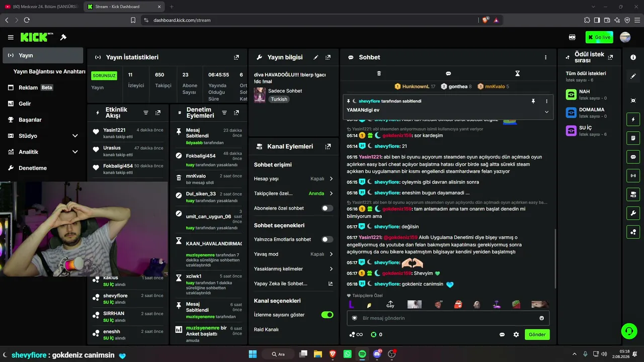The height and width of the screenshot is (362, 644).
Task: Open the DOMALMA reward request
Action: 589,113
